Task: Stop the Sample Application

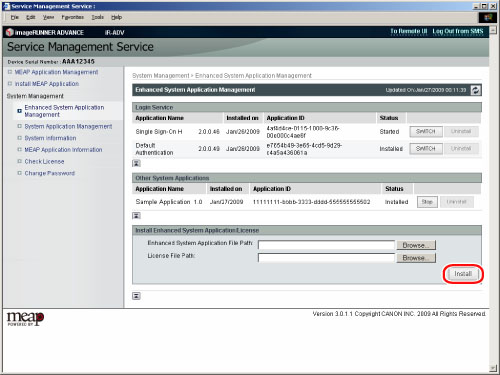Action: 427,202
